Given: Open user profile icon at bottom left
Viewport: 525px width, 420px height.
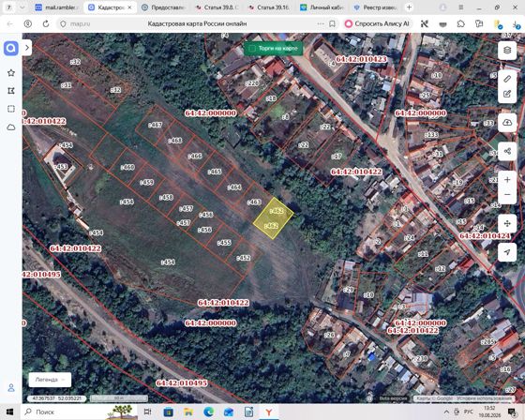Looking at the screenshot, I should (x=11, y=387).
